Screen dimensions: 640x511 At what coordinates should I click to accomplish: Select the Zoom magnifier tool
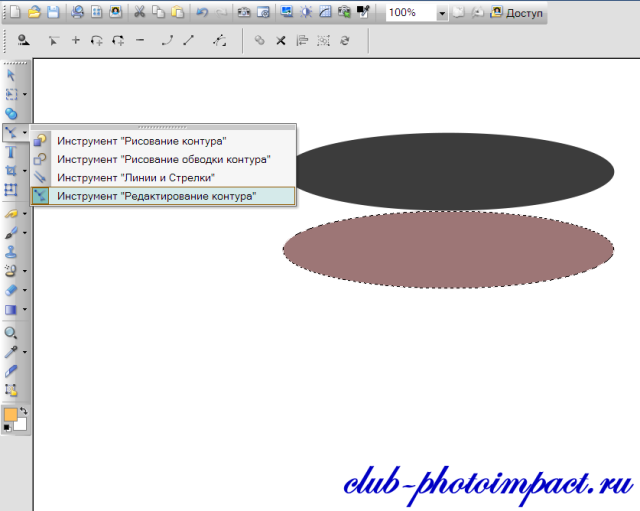[x=11, y=333]
